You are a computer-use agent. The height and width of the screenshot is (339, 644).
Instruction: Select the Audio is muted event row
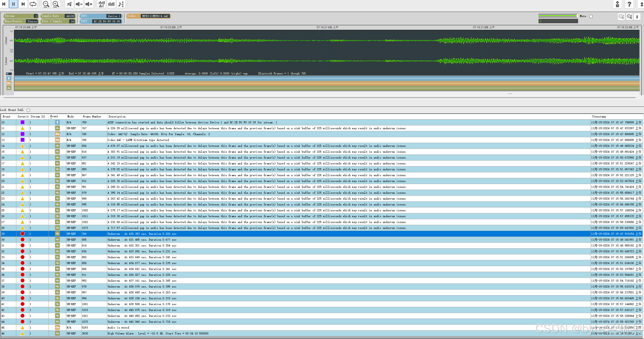coord(119,328)
